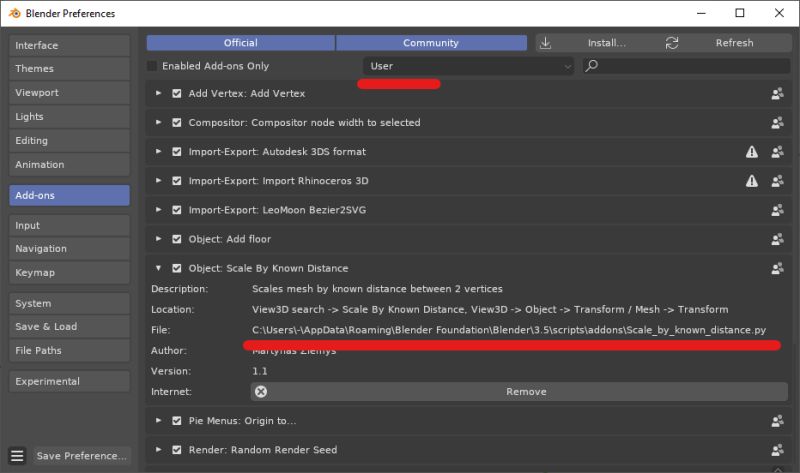Open the Keymap section

69,272
